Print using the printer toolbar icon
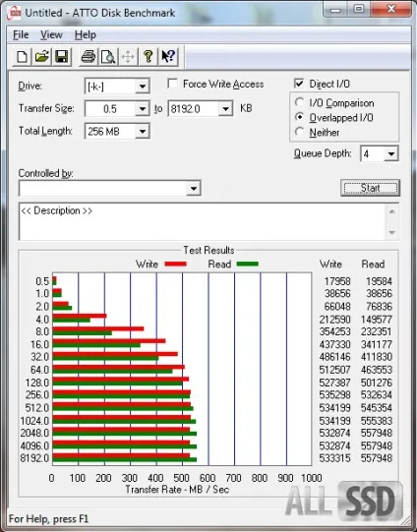 point(89,56)
